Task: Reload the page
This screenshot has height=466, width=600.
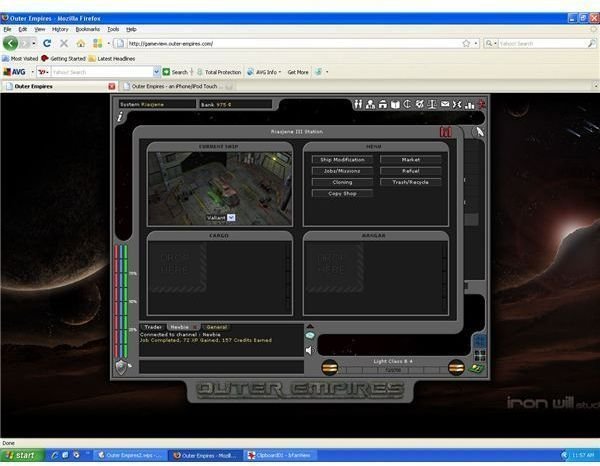Action: 47,43
